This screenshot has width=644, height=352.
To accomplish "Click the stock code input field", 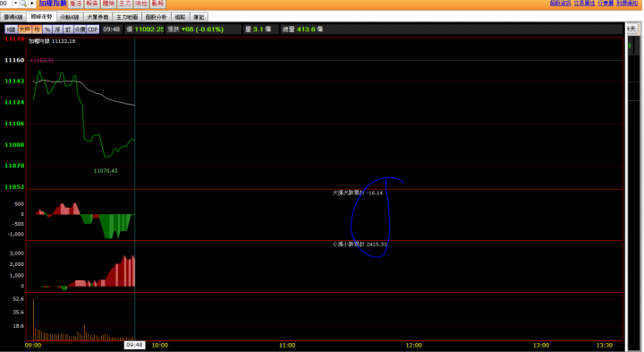I will point(5,4).
